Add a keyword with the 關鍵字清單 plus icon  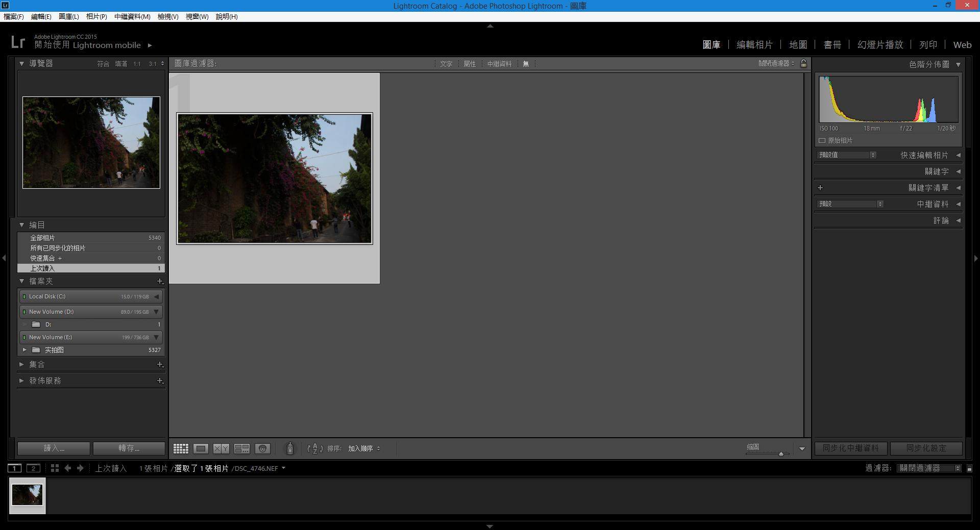point(820,188)
